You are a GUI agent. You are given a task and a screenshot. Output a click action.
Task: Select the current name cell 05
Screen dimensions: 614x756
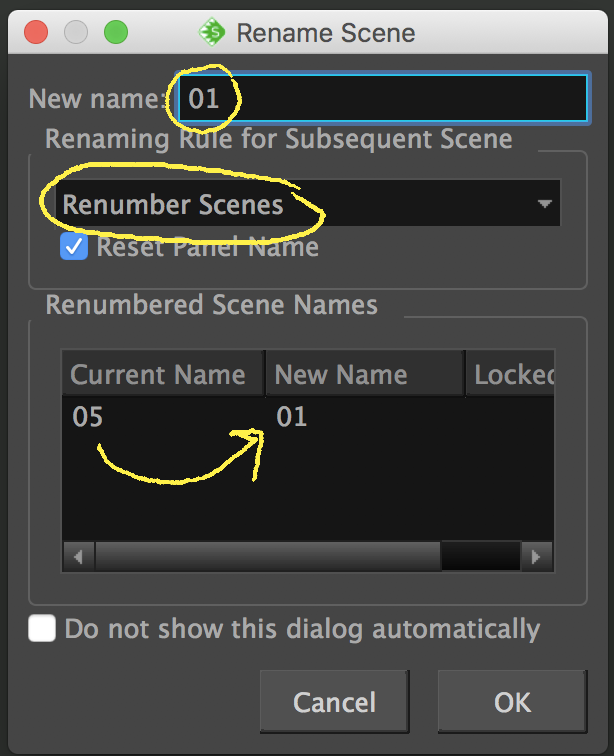coord(88,417)
